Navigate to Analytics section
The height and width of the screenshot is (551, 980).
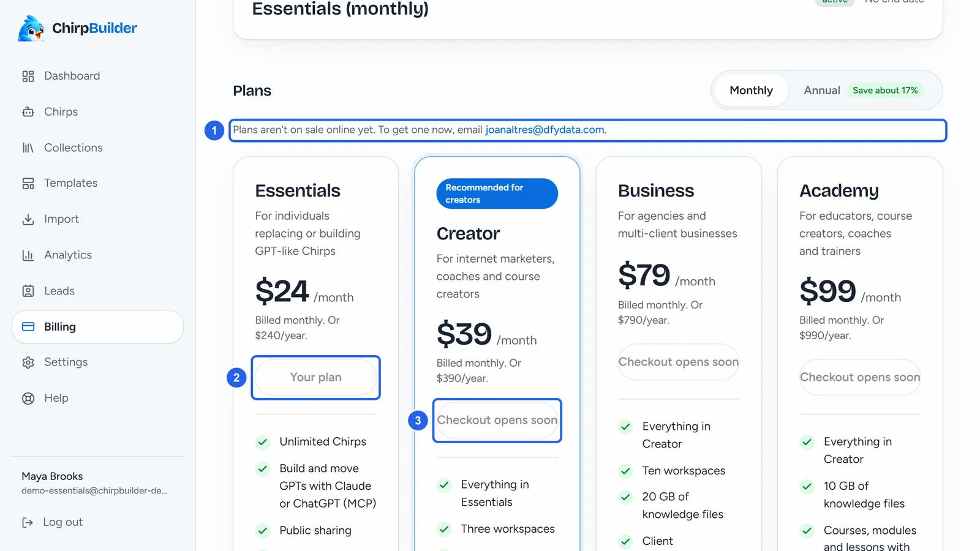coord(97,255)
